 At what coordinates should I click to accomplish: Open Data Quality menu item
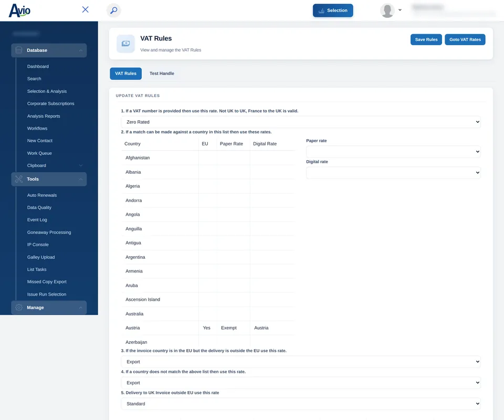[x=39, y=207]
